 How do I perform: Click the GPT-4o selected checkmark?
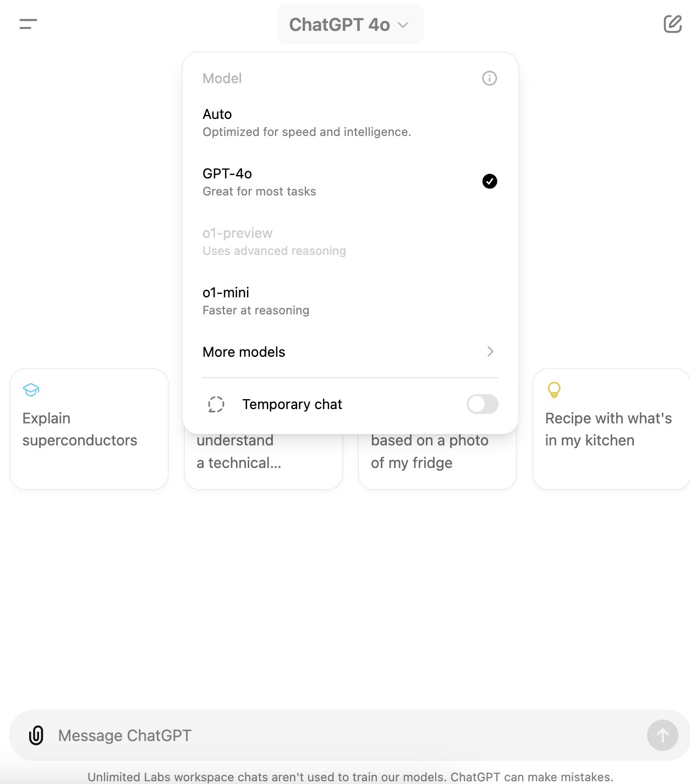tap(490, 181)
